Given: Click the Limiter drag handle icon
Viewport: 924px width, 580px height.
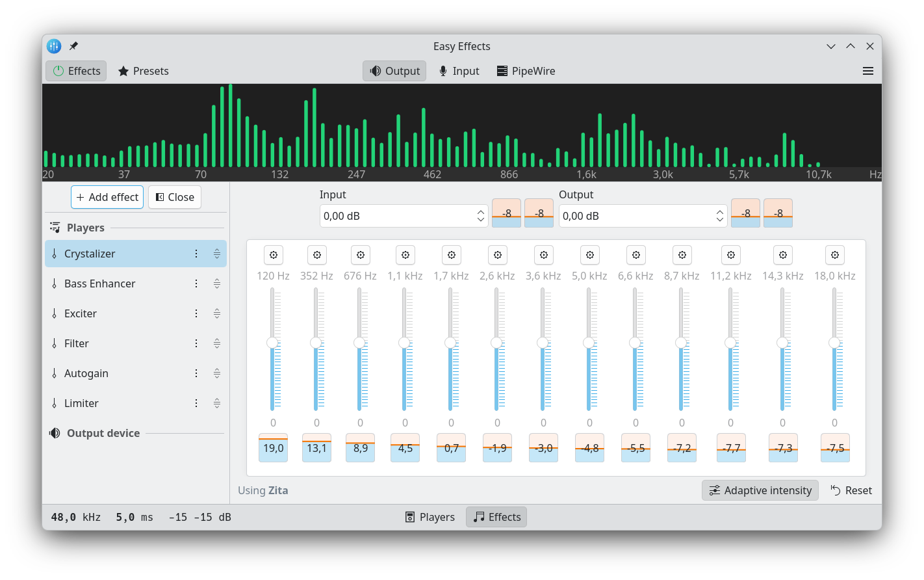Looking at the screenshot, I should tap(217, 403).
